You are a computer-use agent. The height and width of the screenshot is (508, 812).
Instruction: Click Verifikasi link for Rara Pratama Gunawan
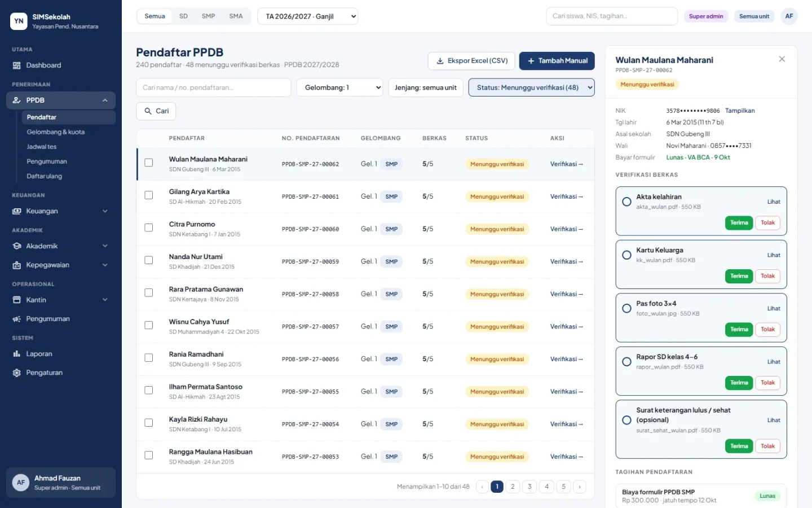(567, 294)
